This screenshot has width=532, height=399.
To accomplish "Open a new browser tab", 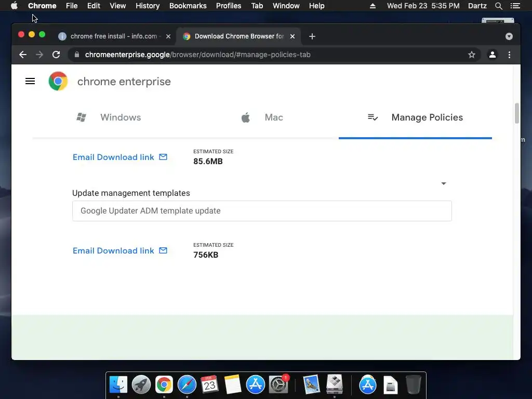I will click(312, 36).
